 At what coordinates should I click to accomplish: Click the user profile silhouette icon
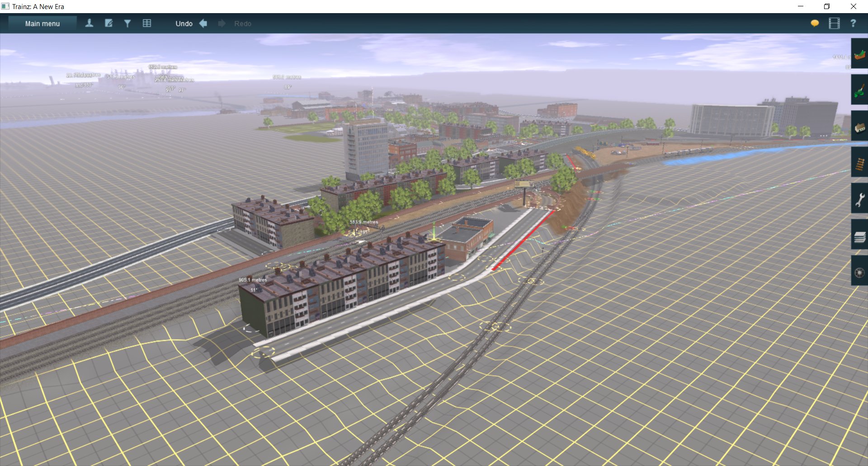click(x=89, y=23)
